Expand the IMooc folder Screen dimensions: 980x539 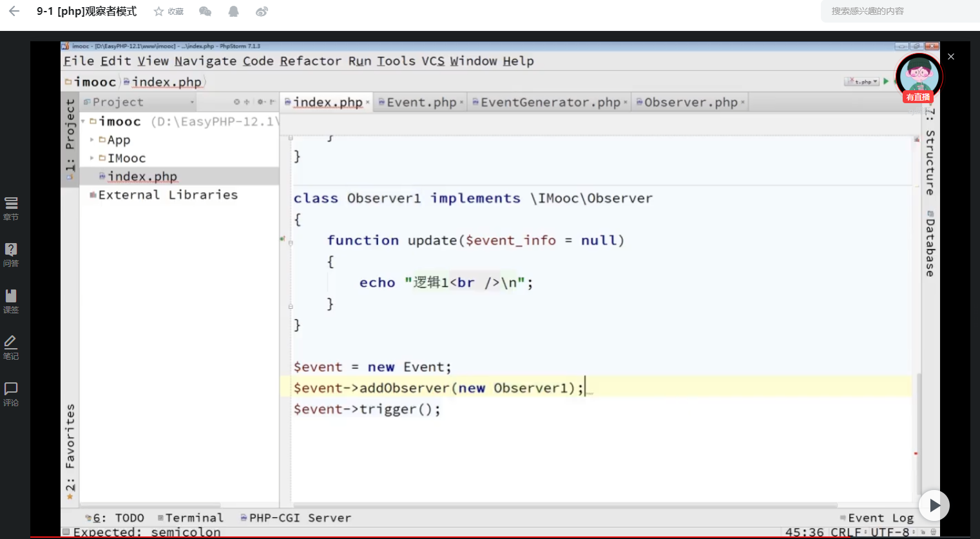(92, 158)
